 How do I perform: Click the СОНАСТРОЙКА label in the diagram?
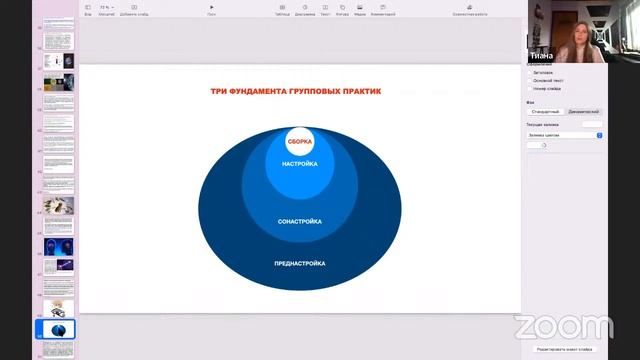[300, 222]
